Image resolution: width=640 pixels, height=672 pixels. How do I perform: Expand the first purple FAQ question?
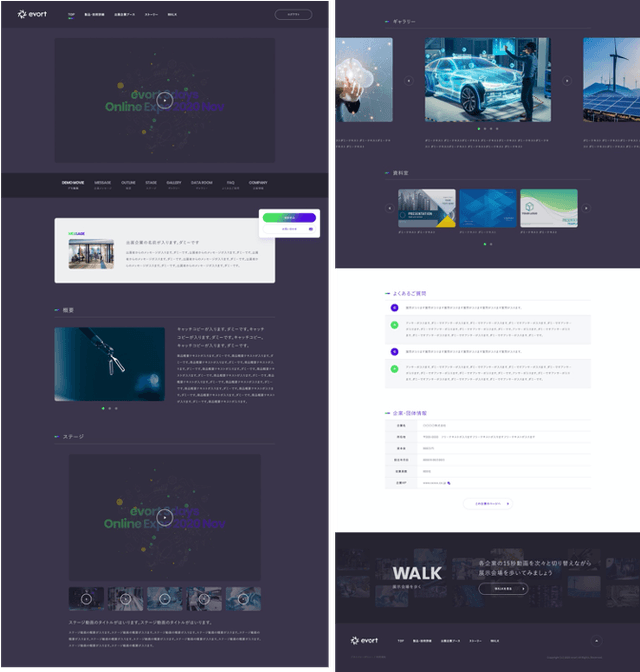(x=394, y=307)
